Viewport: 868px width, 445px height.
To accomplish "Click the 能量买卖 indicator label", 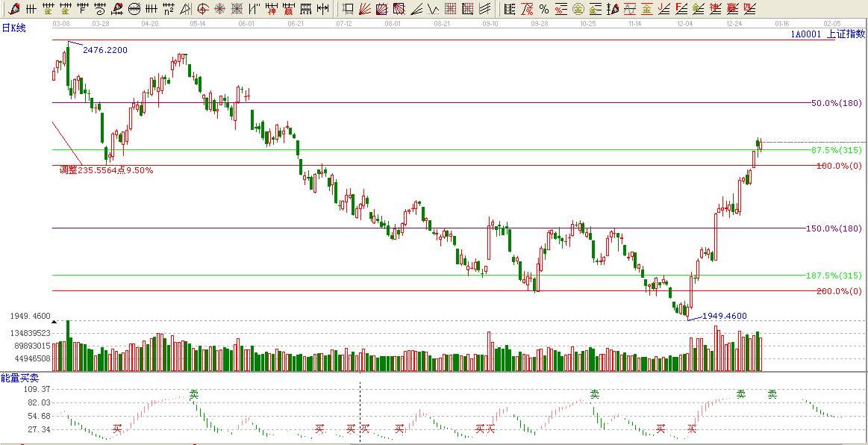I will point(19,378).
